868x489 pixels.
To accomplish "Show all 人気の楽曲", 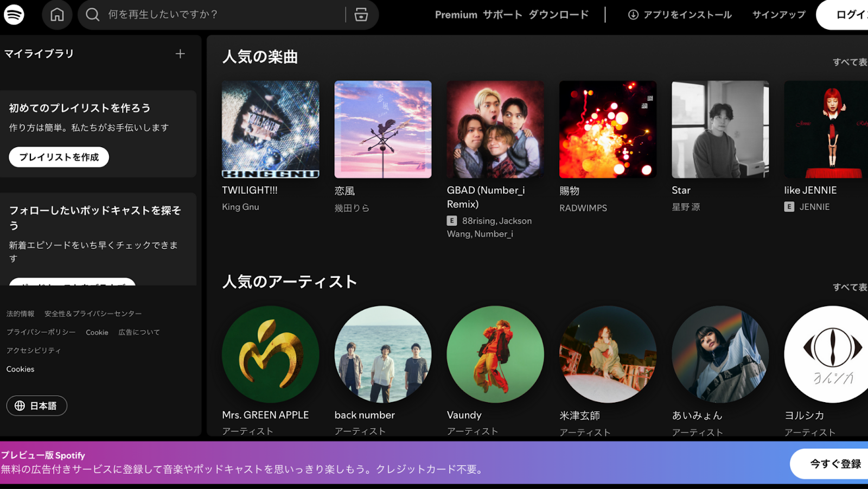I will [850, 62].
